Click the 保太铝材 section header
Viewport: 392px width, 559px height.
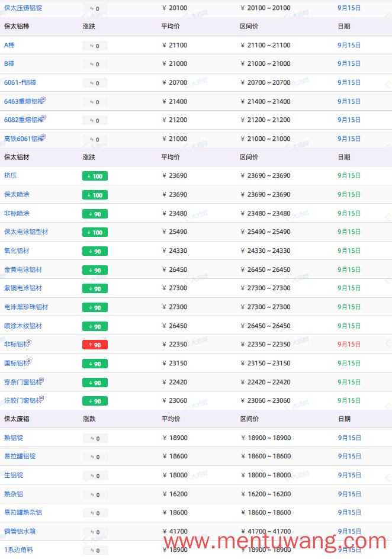coord(17,158)
